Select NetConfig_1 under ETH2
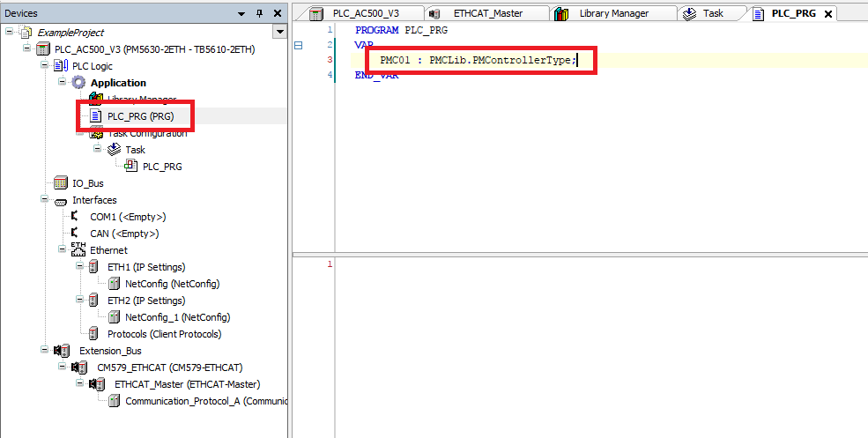 176,317
